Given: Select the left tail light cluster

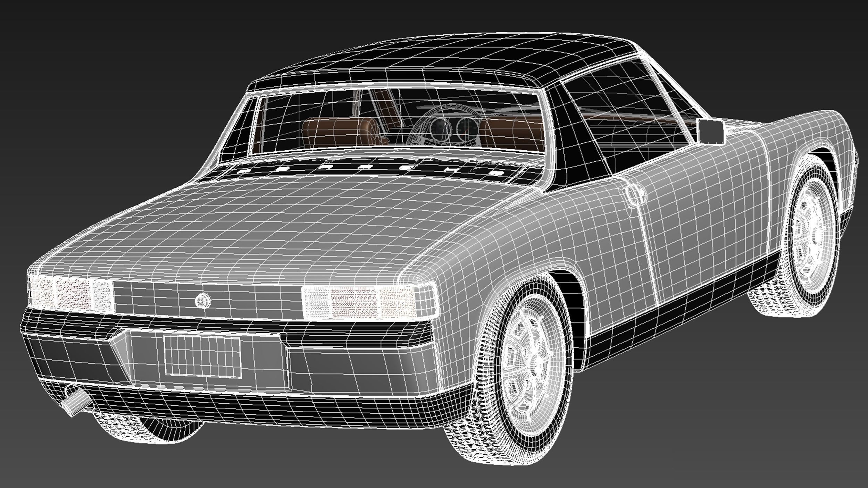Looking at the screenshot, I should (x=71, y=294).
